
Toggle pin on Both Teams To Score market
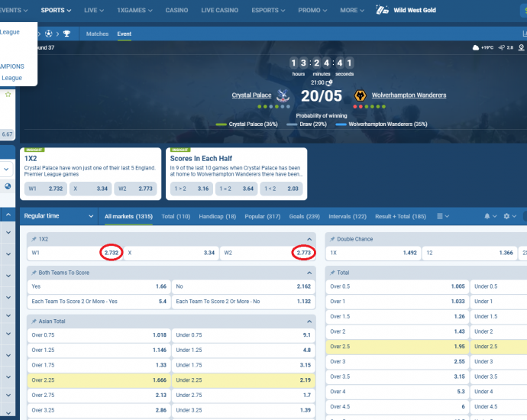pyautogui.click(x=34, y=273)
